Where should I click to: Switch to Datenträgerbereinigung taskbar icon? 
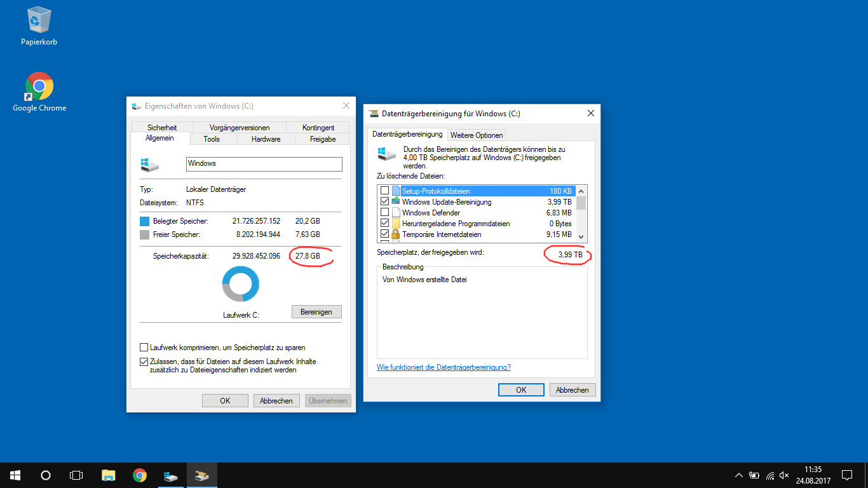[x=202, y=475]
